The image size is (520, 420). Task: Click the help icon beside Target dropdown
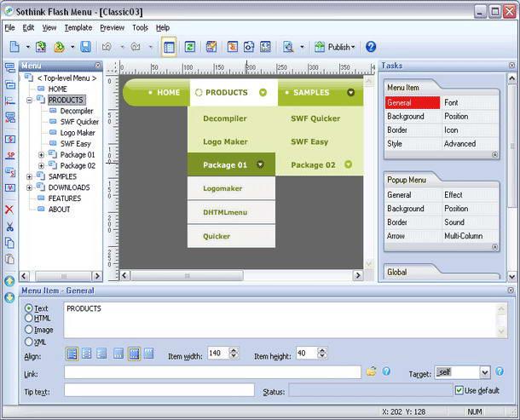[500, 371]
